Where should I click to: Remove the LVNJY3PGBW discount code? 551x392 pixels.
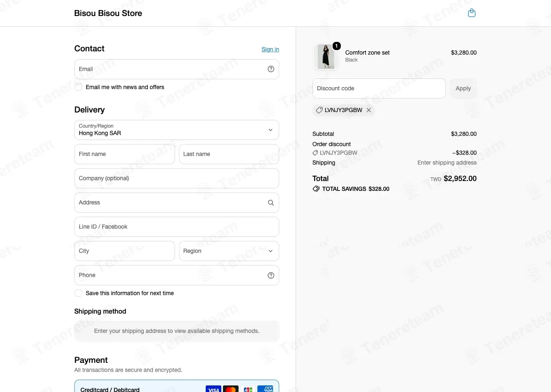369,110
